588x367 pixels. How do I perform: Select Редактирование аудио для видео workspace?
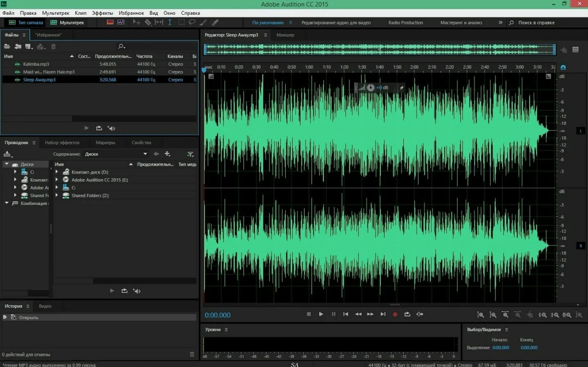336,23
